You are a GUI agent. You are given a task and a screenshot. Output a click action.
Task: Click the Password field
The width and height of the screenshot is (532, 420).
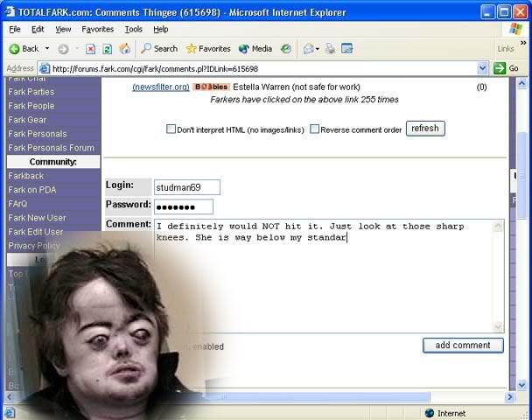[184, 207]
